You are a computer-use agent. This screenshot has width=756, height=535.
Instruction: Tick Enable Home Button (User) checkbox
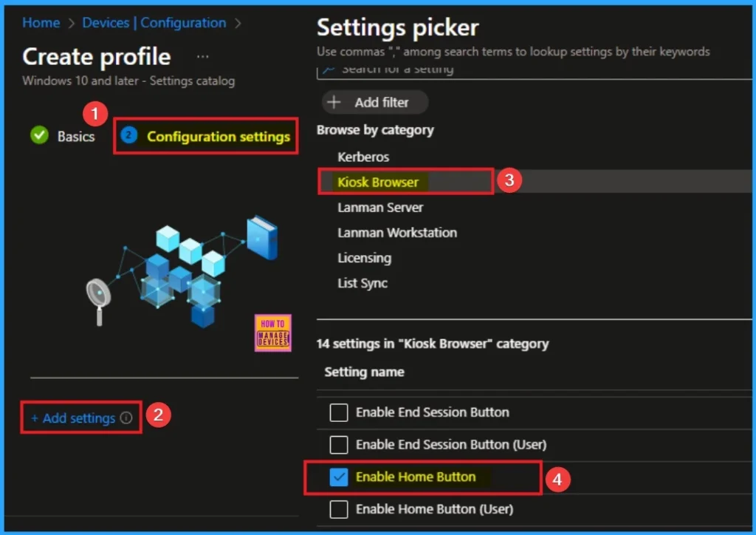(339, 509)
